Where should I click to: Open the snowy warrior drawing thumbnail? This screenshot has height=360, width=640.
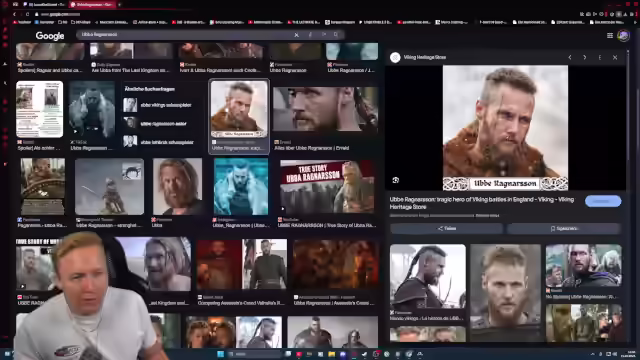click(x=109, y=187)
